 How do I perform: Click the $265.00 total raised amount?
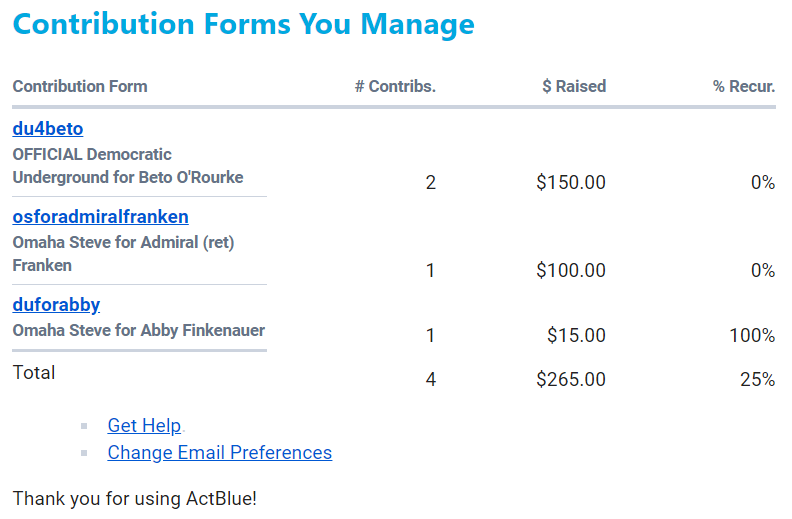(571, 380)
